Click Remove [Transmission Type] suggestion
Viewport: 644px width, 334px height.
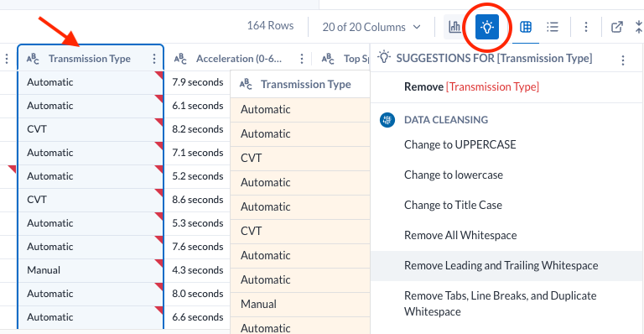[x=471, y=86]
